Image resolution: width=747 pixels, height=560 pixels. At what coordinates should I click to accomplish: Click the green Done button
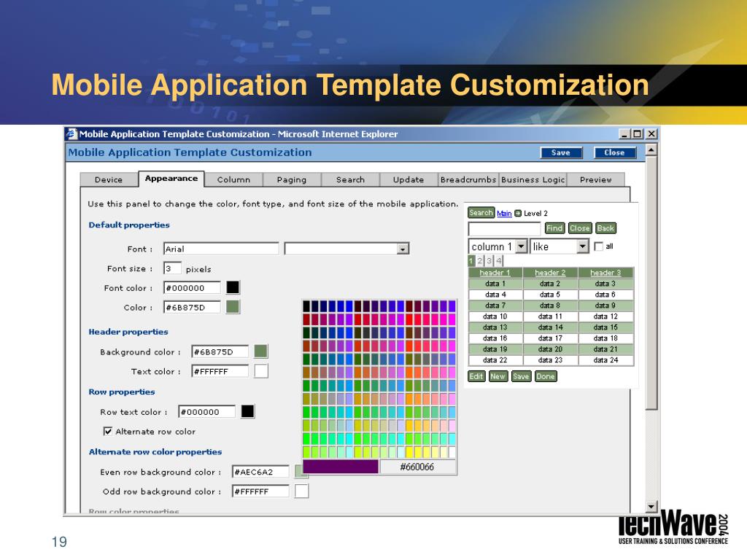(546, 376)
